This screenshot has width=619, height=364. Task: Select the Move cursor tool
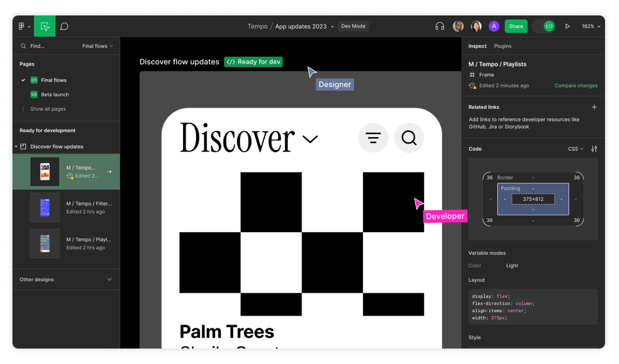click(x=45, y=26)
